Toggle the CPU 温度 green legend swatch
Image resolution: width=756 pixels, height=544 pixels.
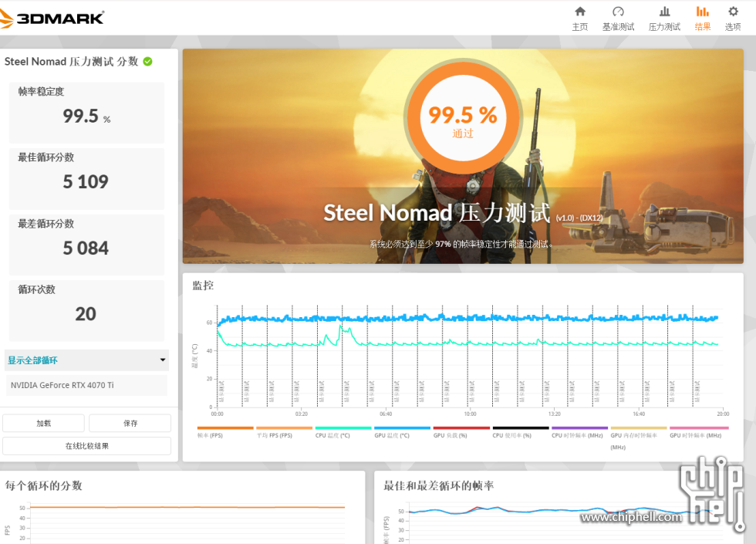[343, 427]
